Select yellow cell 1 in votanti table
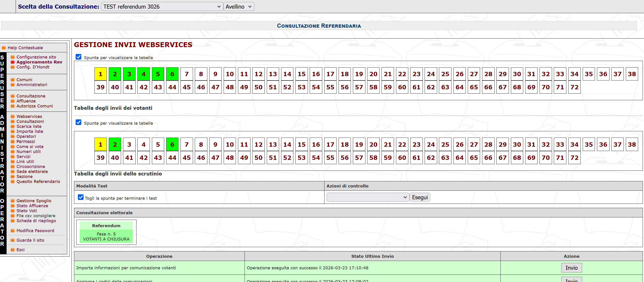The height and width of the screenshot is (282, 644). [x=101, y=74]
